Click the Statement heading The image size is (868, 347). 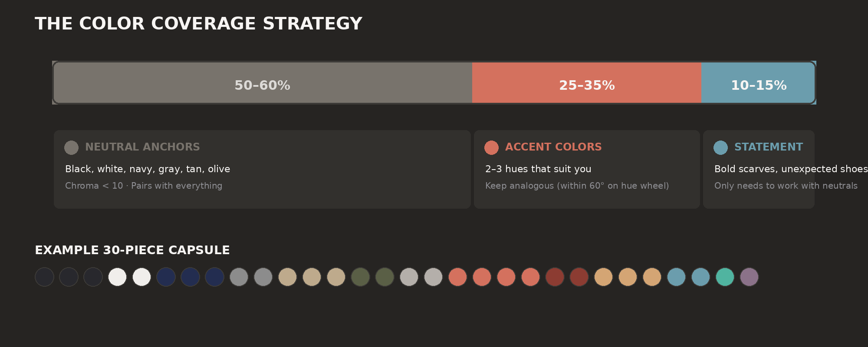pos(768,147)
